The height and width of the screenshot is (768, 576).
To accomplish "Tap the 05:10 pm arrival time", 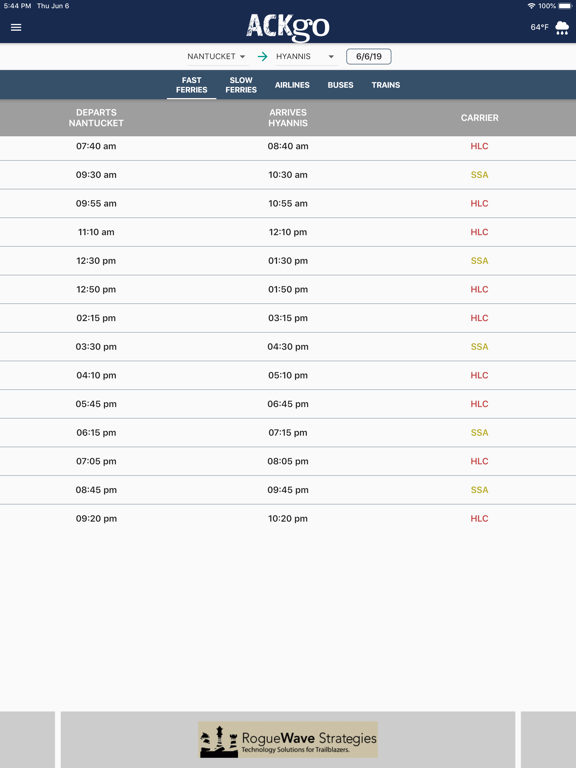I will [x=288, y=375].
